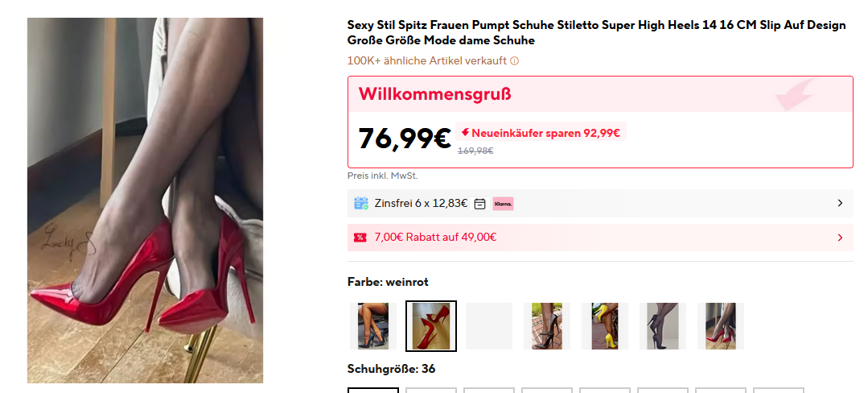Select the last red heels color thumbnail

(721, 326)
